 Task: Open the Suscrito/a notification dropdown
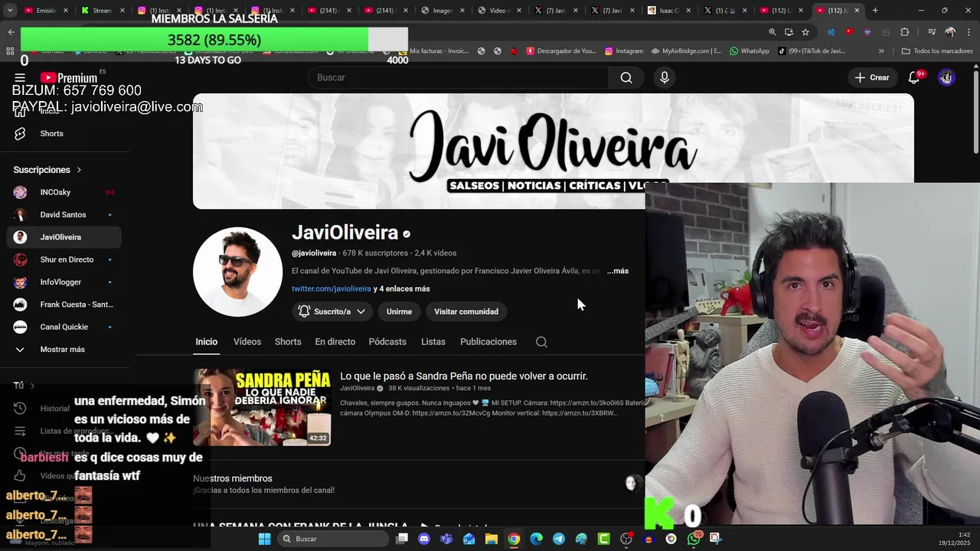(332, 311)
